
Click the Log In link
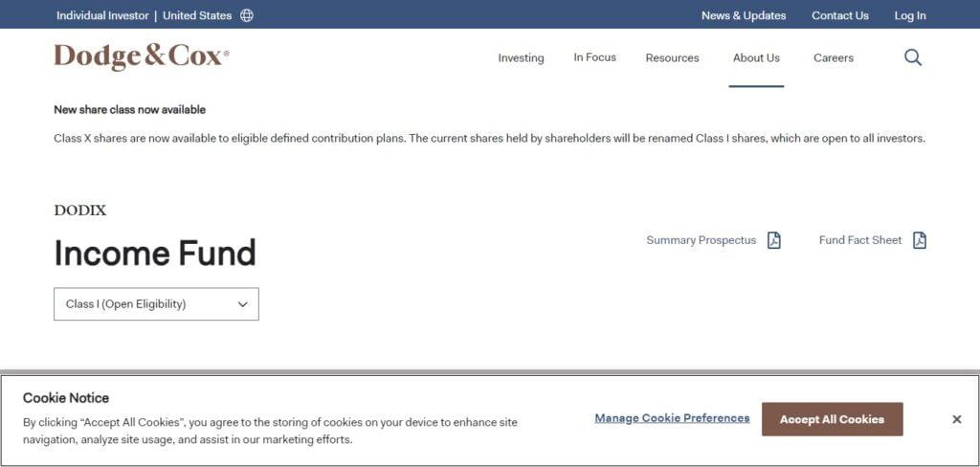[910, 15]
